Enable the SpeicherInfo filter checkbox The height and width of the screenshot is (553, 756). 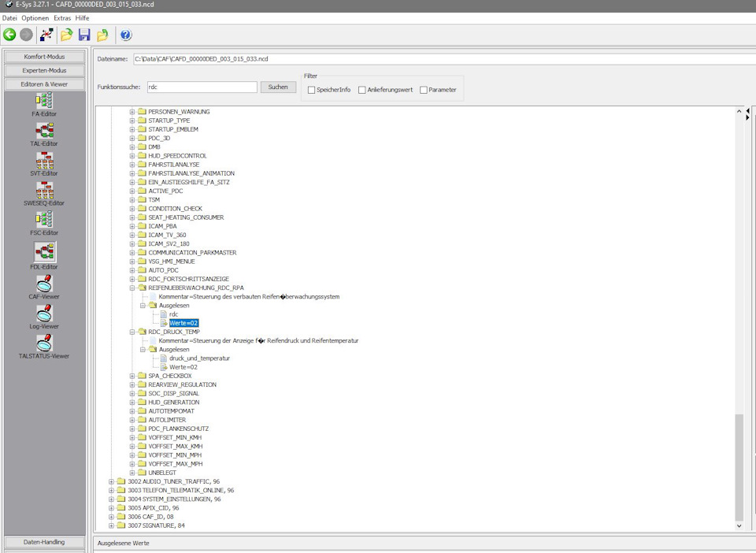[x=312, y=90]
